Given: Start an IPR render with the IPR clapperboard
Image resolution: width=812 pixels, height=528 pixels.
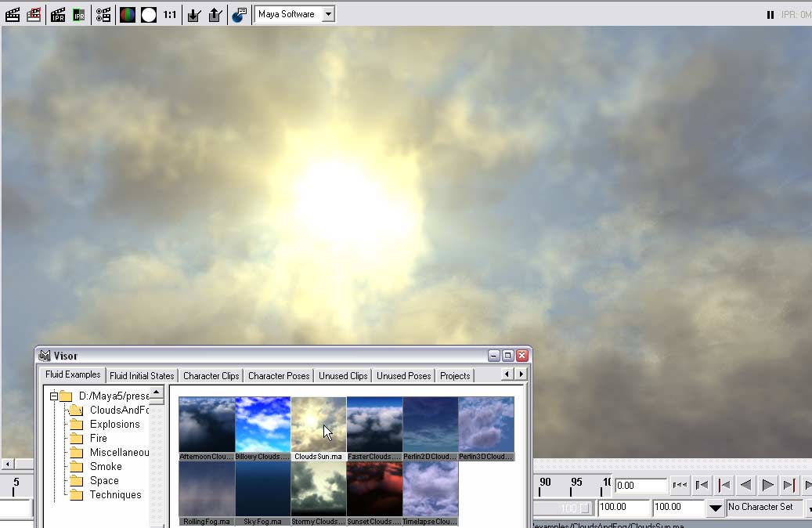Looking at the screenshot, I should click(x=58, y=14).
